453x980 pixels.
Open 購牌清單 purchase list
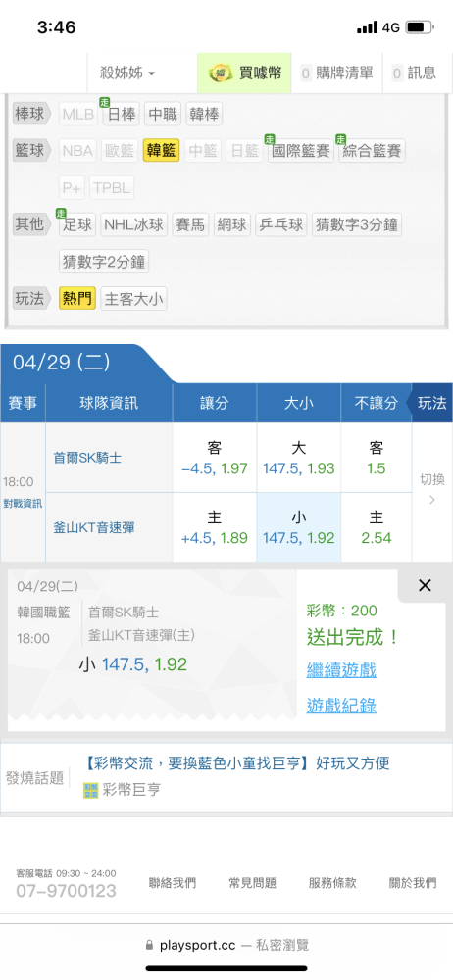point(336,73)
